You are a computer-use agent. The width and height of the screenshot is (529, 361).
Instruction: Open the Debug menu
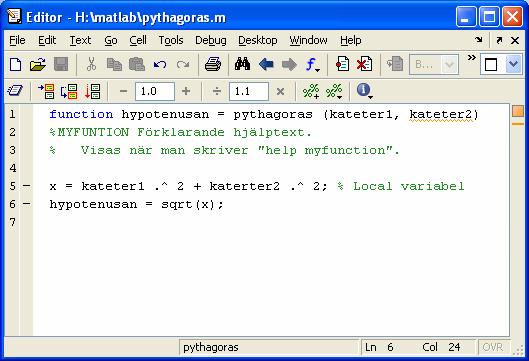[x=211, y=40]
